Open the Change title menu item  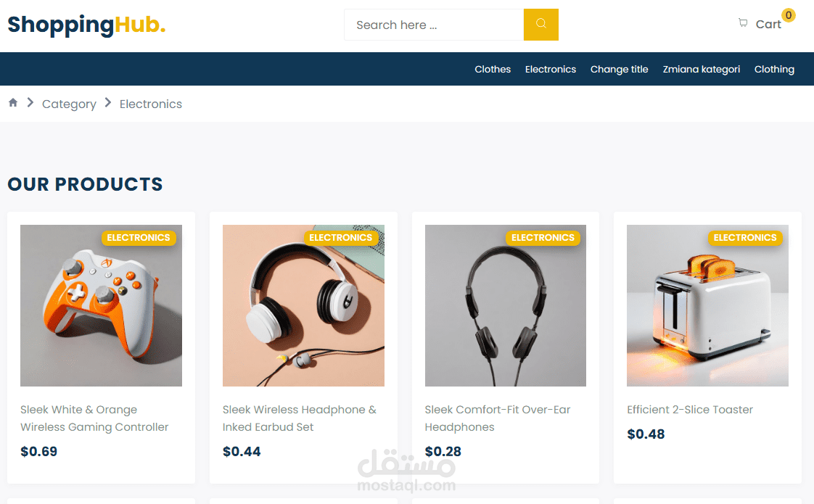click(x=619, y=69)
